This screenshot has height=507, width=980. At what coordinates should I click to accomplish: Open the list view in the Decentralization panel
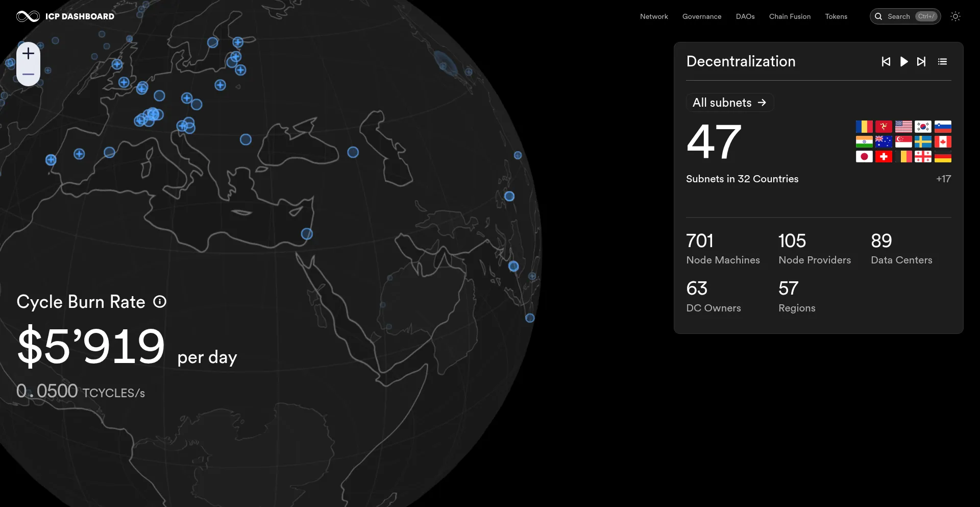tap(942, 61)
